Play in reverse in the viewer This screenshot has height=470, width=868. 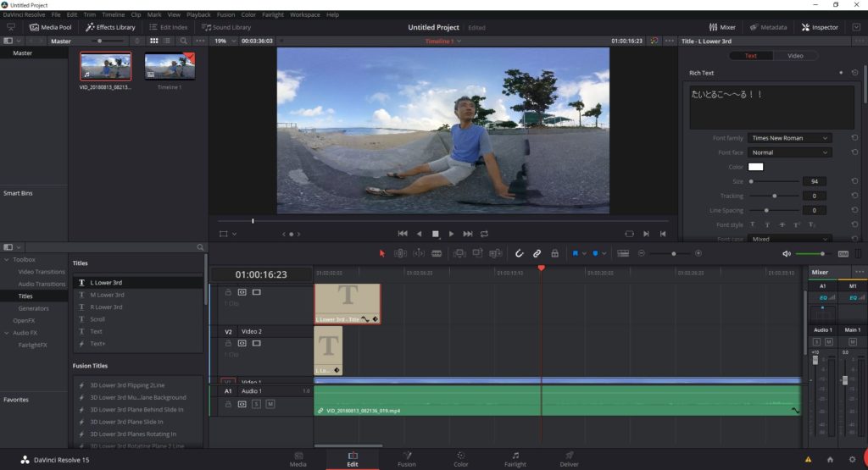(x=419, y=234)
